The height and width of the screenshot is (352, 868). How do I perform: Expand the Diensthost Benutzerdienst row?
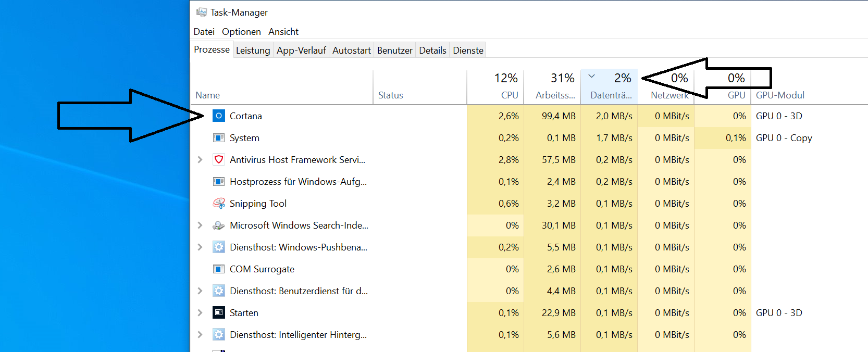click(200, 291)
